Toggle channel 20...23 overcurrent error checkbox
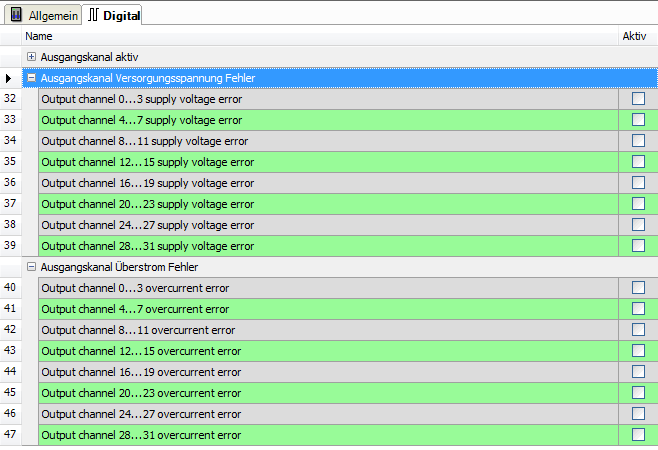This screenshot has width=658, height=450. 638,392
